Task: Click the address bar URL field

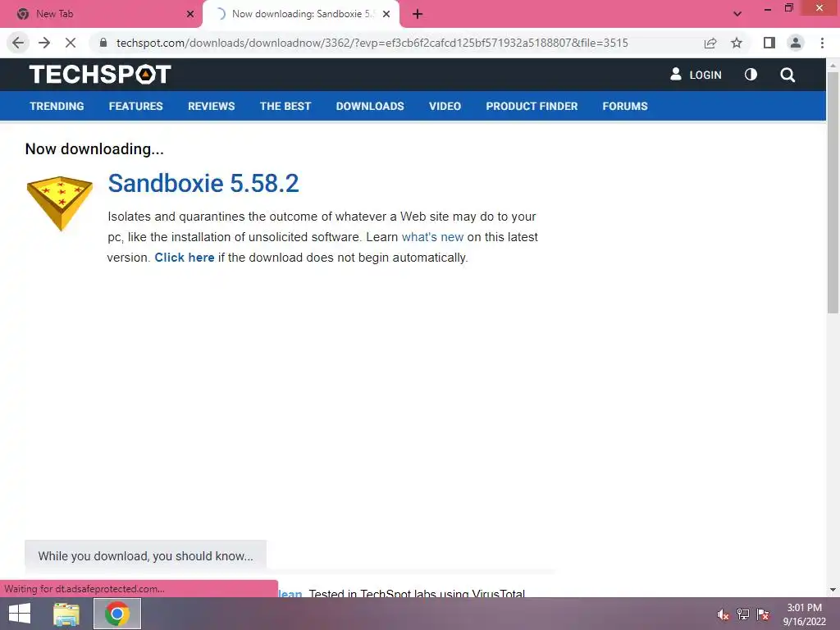Action: [372, 43]
